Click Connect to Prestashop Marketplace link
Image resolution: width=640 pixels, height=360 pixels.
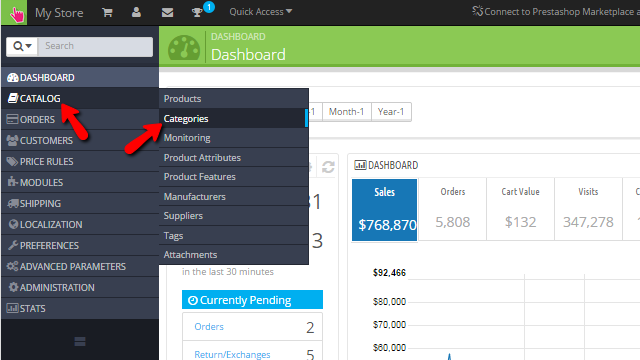pos(556,12)
